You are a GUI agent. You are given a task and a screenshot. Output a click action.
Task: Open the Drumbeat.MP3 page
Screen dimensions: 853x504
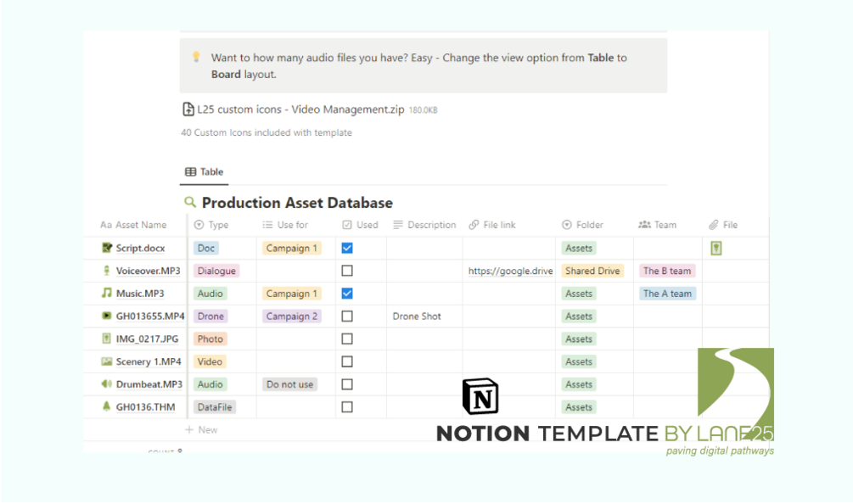click(149, 384)
